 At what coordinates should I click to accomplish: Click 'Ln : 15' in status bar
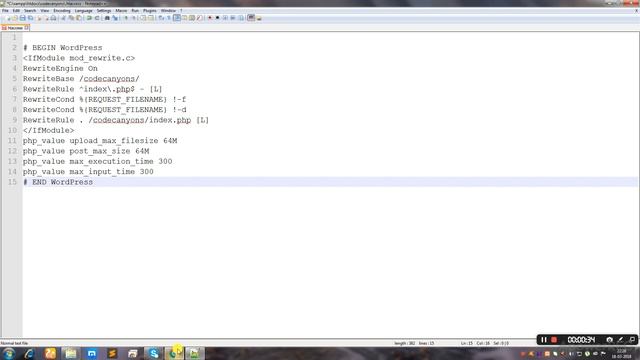tap(467, 343)
